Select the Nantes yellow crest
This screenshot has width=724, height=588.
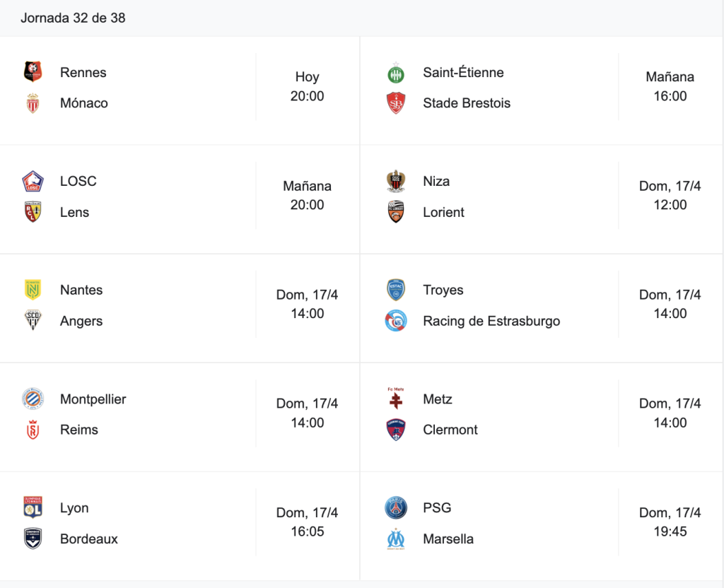point(33,289)
